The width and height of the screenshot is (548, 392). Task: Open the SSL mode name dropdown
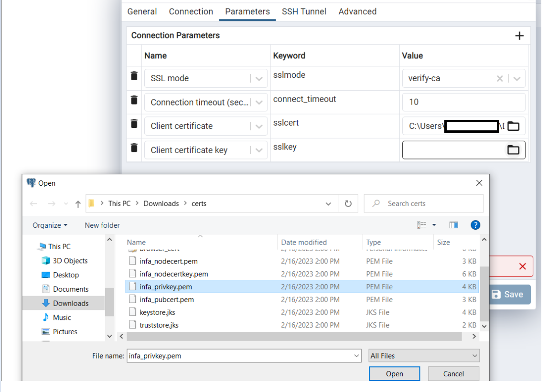pos(259,79)
